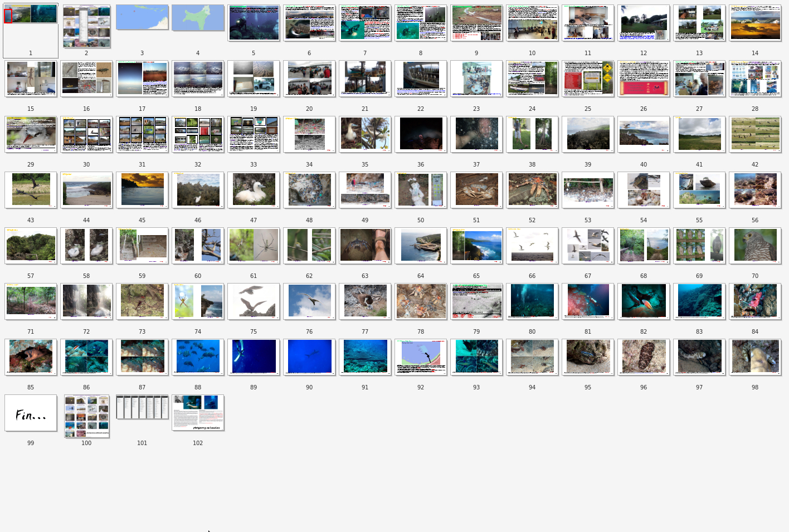789x532 pixels.
Task: Select the page 1 thumbnail
Action: (x=31, y=15)
